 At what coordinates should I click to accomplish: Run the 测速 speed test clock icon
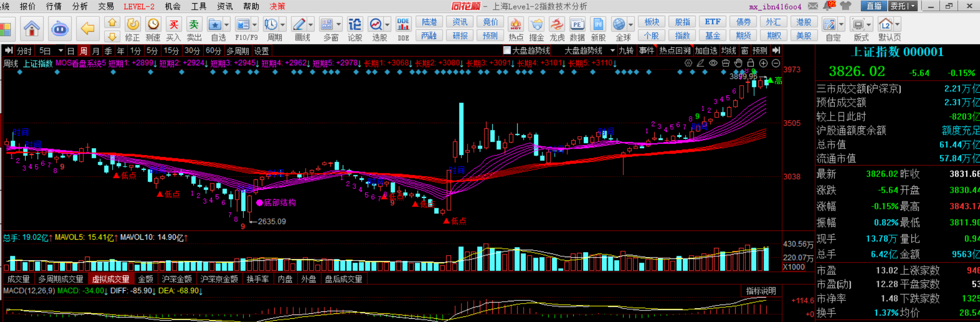point(153,24)
